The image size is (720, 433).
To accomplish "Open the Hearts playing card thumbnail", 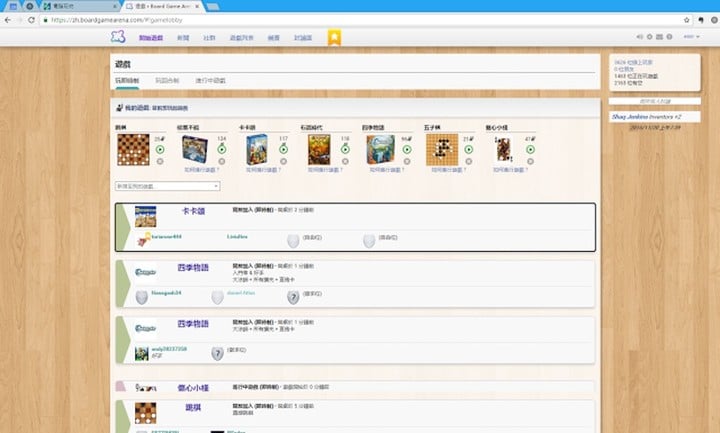I will pyautogui.click(x=504, y=150).
